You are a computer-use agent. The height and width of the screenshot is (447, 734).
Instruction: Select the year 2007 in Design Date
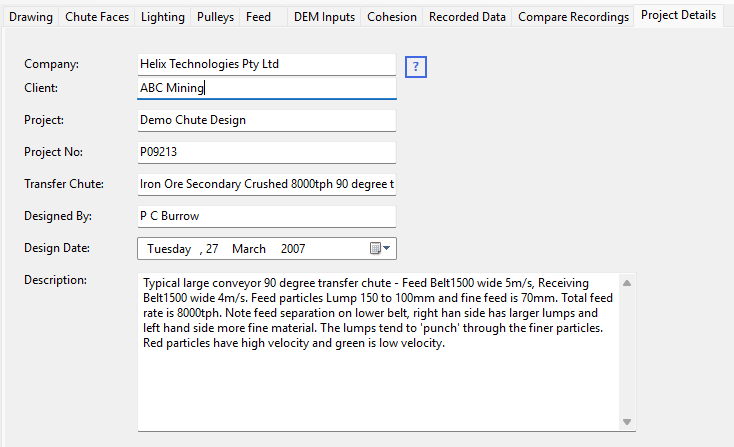(x=293, y=249)
